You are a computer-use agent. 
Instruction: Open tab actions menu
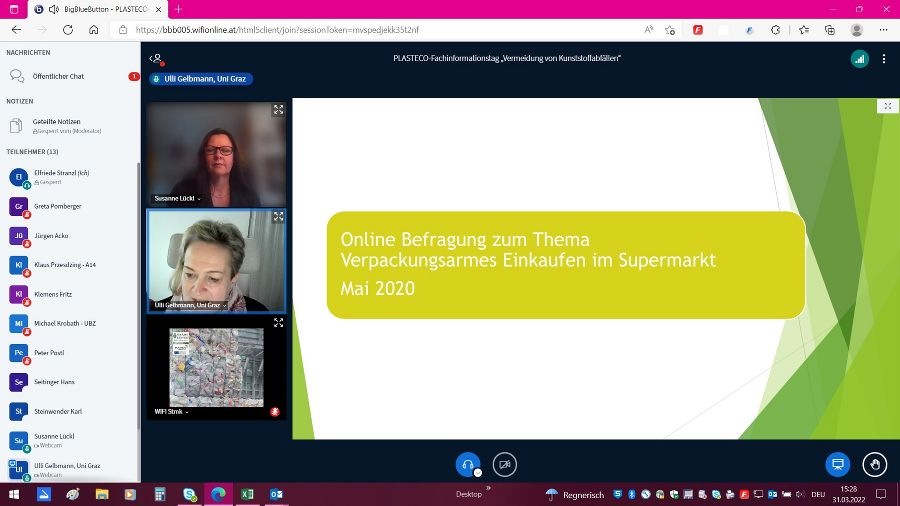14,9
